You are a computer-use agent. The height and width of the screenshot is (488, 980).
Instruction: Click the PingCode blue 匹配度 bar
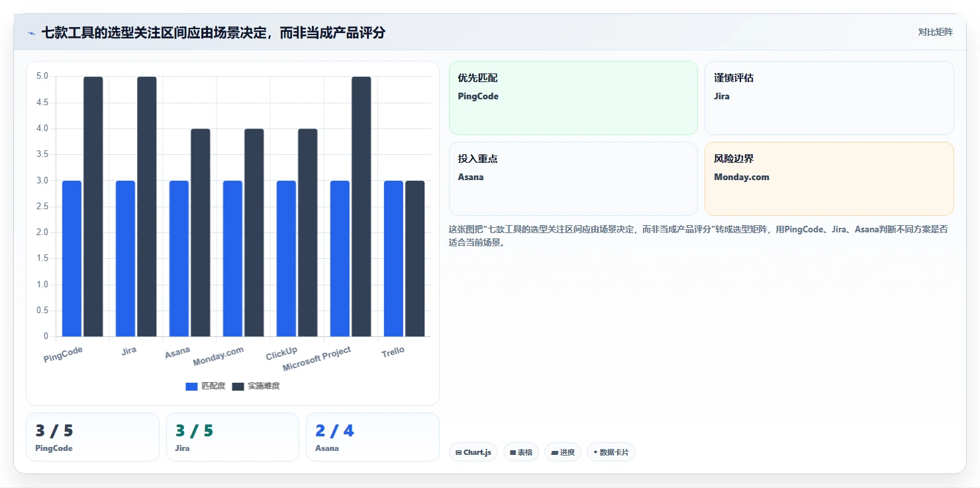(x=72, y=258)
